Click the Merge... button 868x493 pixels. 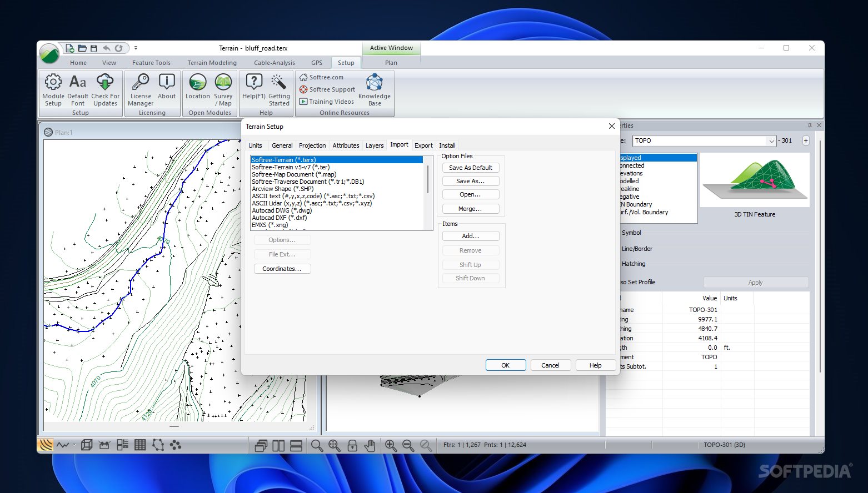pyautogui.click(x=471, y=209)
